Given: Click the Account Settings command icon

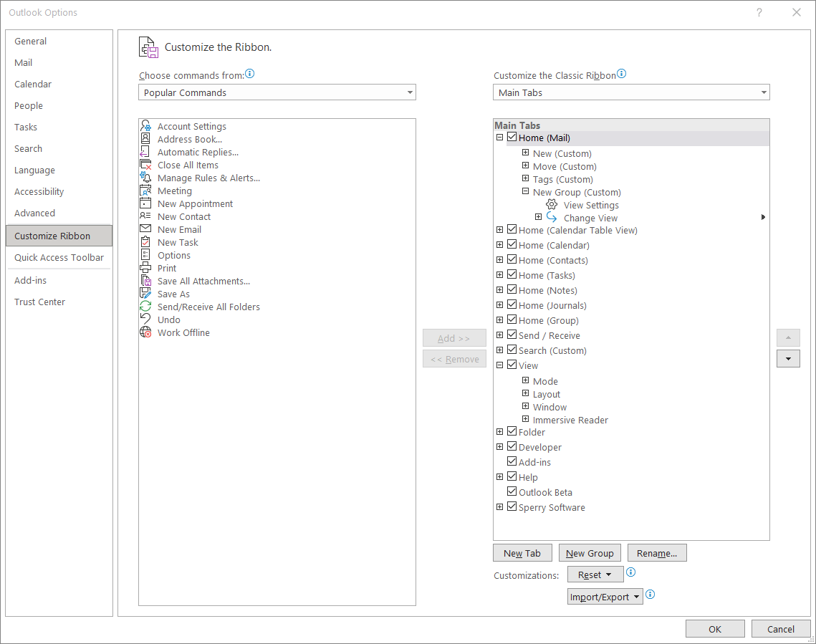Looking at the screenshot, I should click(x=145, y=126).
